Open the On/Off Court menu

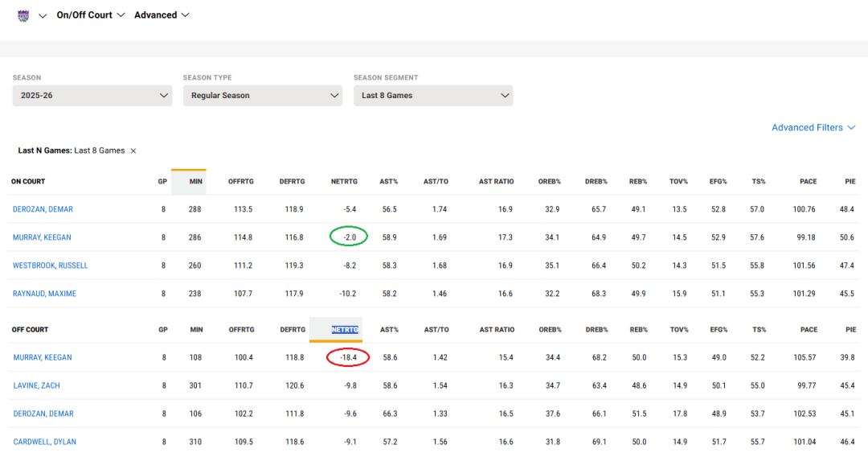(90, 15)
